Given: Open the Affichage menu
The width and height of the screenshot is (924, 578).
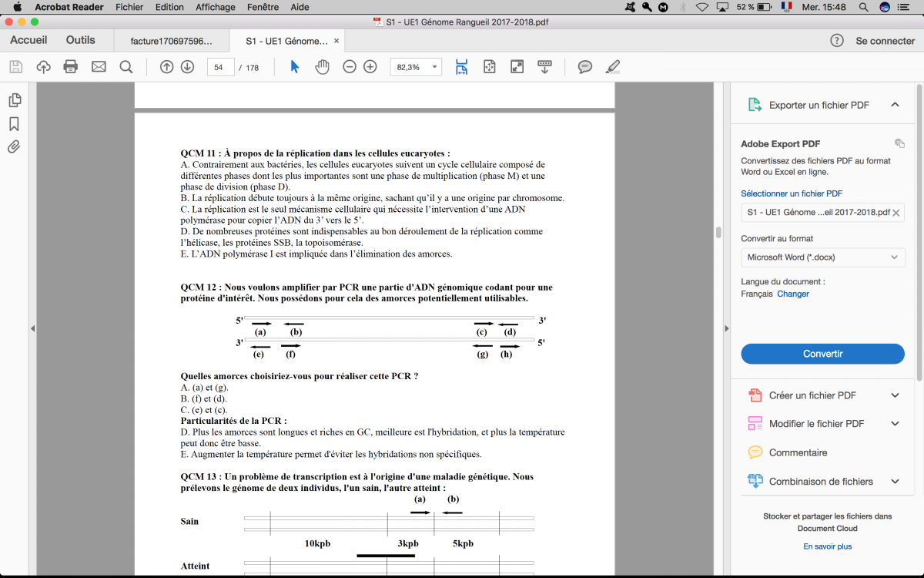Looking at the screenshot, I should click(215, 7).
